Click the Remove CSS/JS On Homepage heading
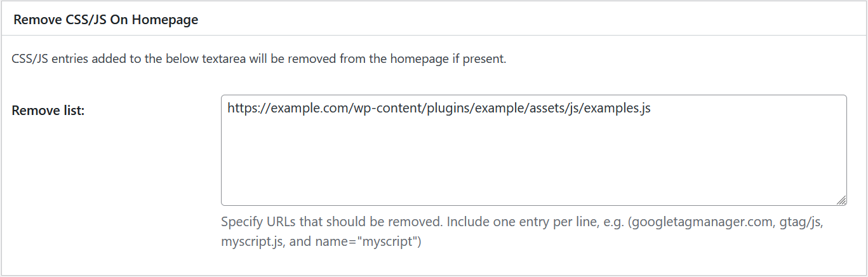 105,20
